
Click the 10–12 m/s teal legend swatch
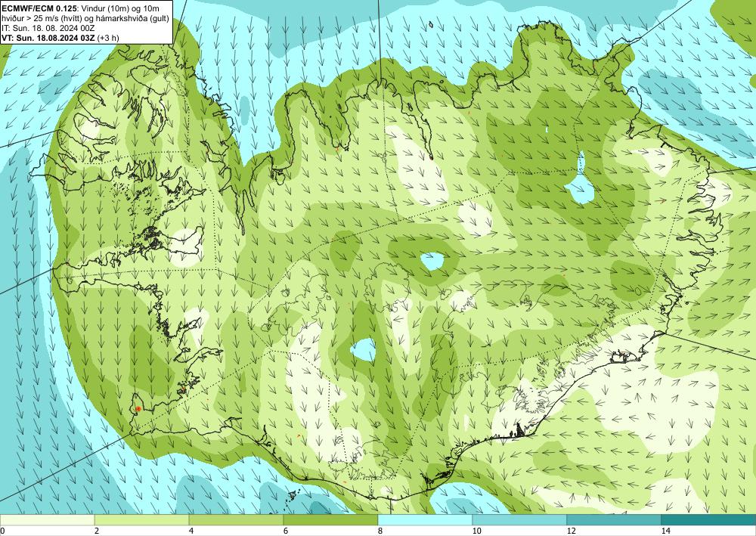pyautogui.click(x=520, y=520)
